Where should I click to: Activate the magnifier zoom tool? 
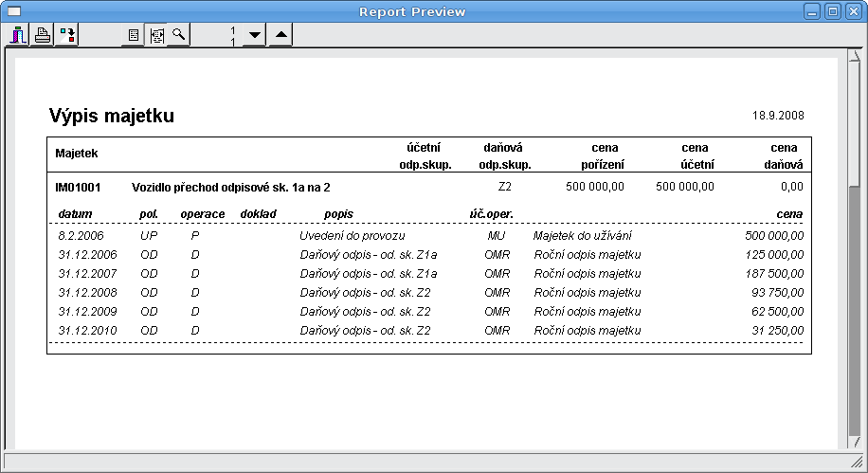click(x=179, y=36)
